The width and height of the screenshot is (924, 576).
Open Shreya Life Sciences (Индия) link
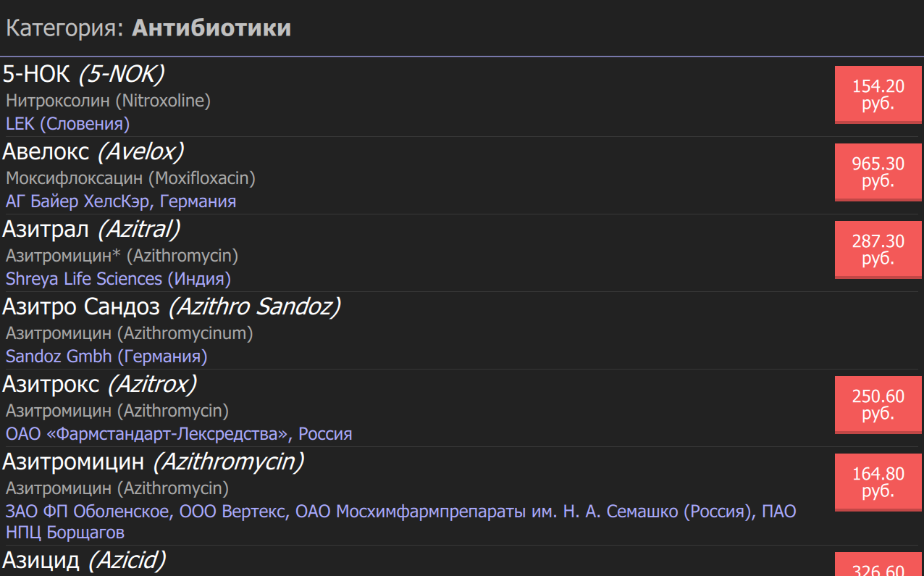119,279
